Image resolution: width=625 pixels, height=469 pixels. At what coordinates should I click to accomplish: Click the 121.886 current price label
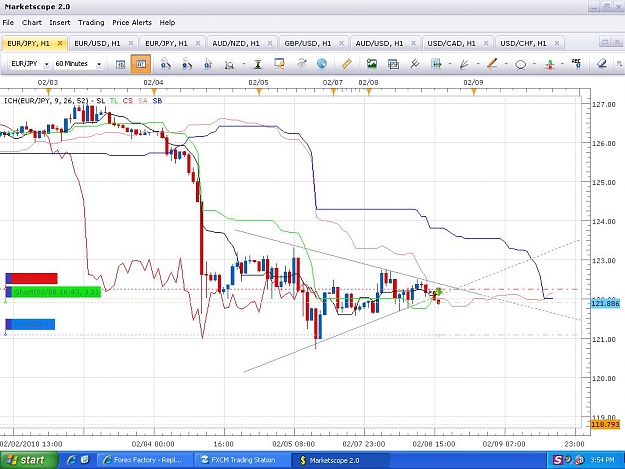[x=605, y=304]
